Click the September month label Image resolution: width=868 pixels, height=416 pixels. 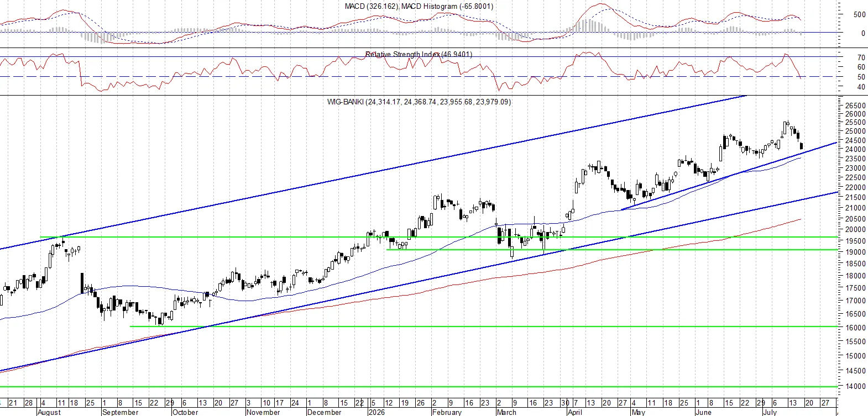coord(120,412)
